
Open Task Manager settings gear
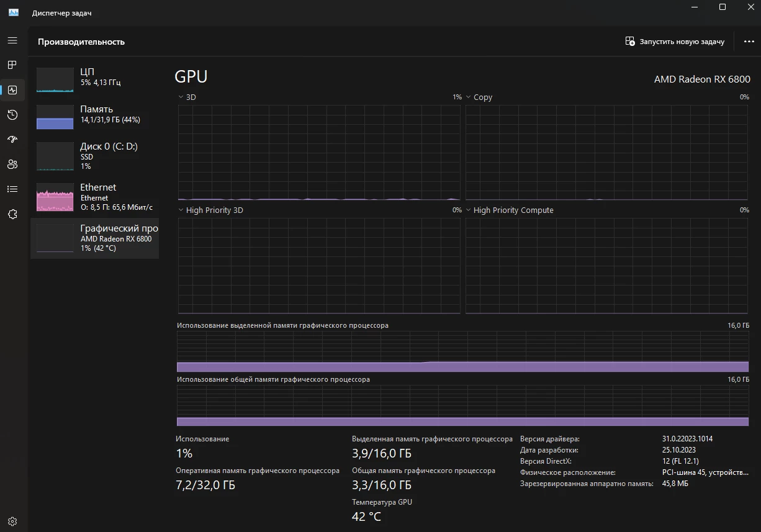coord(12,521)
